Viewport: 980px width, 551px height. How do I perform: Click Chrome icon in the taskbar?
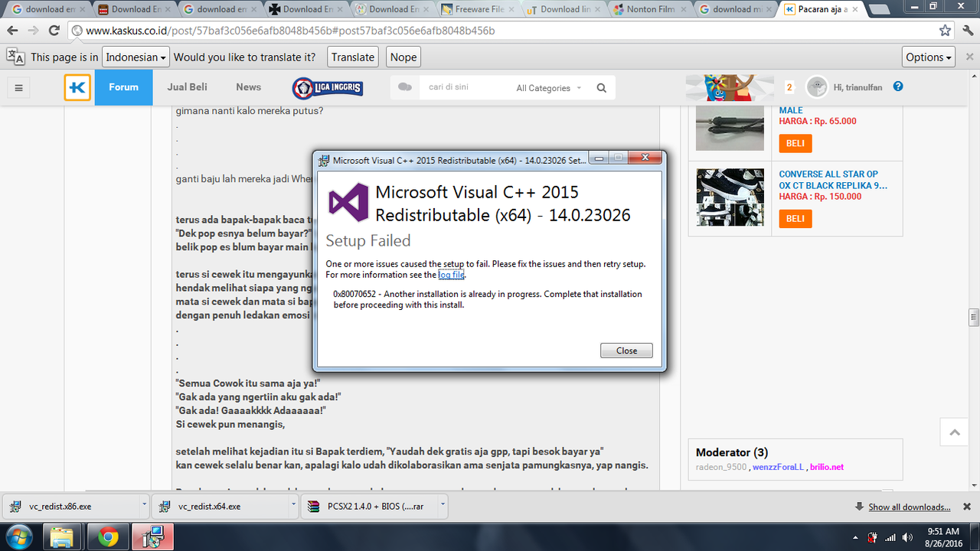[108, 537]
